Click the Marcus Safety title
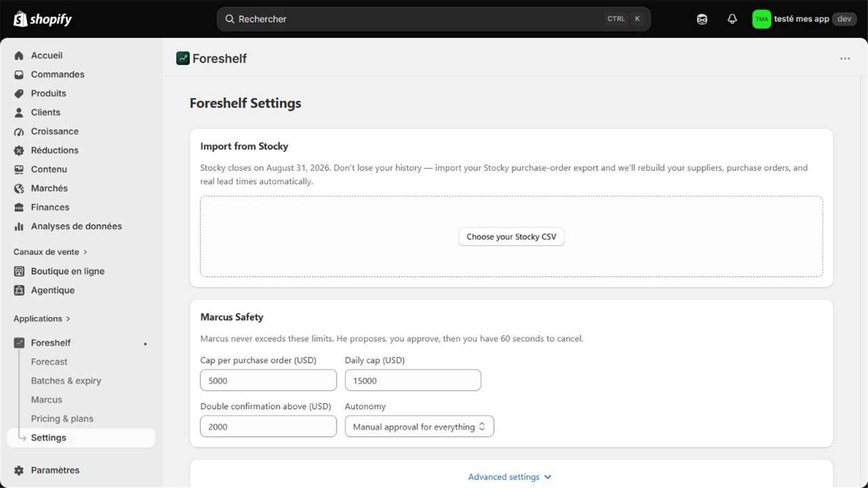The width and height of the screenshot is (868, 488). click(x=232, y=317)
